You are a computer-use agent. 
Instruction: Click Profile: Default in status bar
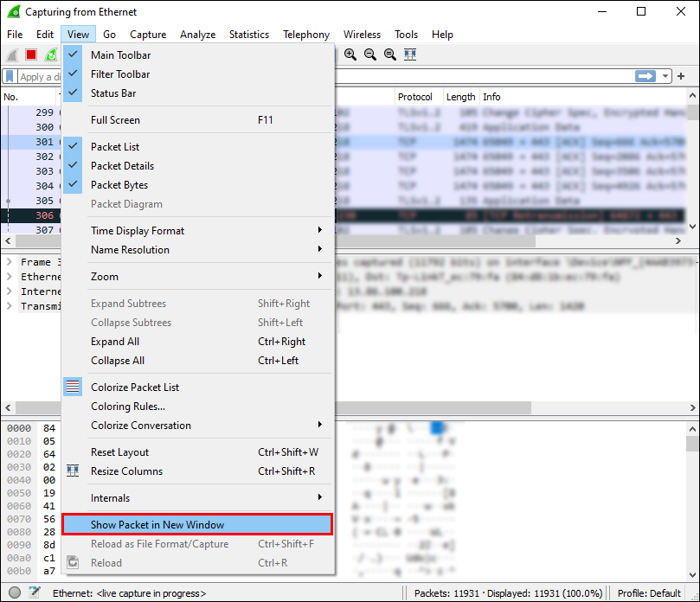tap(649, 593)
